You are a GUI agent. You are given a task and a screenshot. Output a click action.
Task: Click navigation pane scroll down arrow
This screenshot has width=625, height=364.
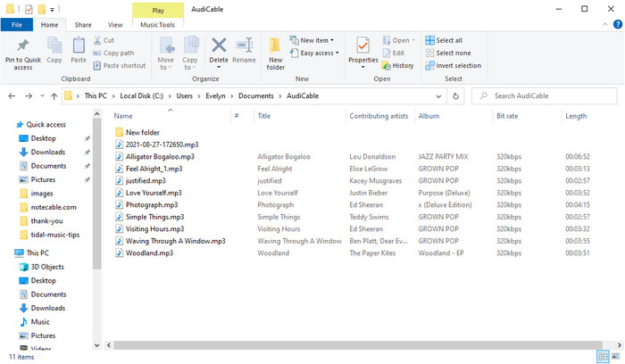tap(96, 345)
